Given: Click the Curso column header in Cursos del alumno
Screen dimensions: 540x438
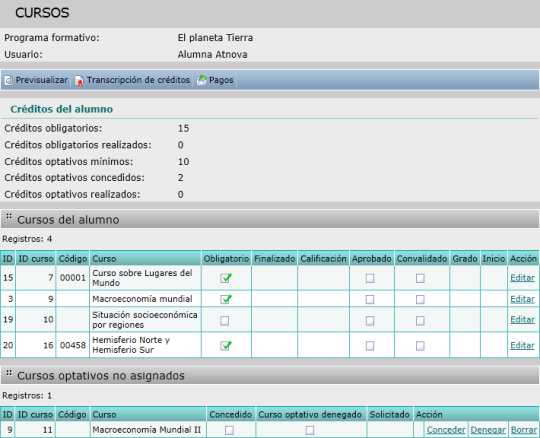Looking at the screenshot, I should pyautogui.click(x=145, y=258).
